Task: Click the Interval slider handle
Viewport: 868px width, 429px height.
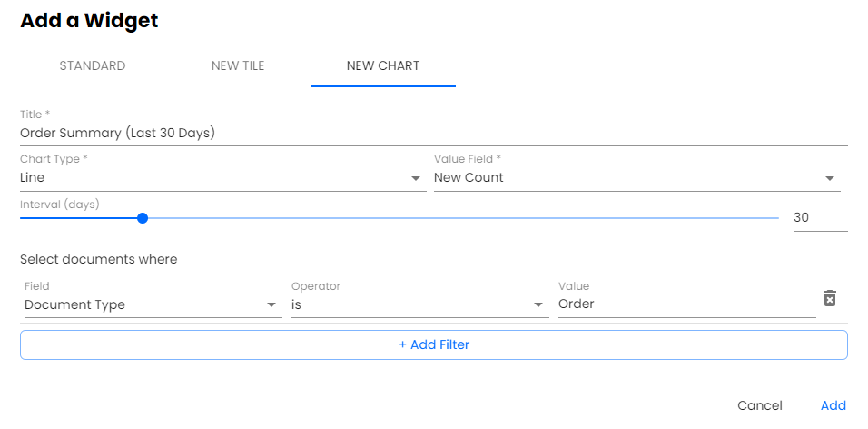Action: [x=143, y=218]
